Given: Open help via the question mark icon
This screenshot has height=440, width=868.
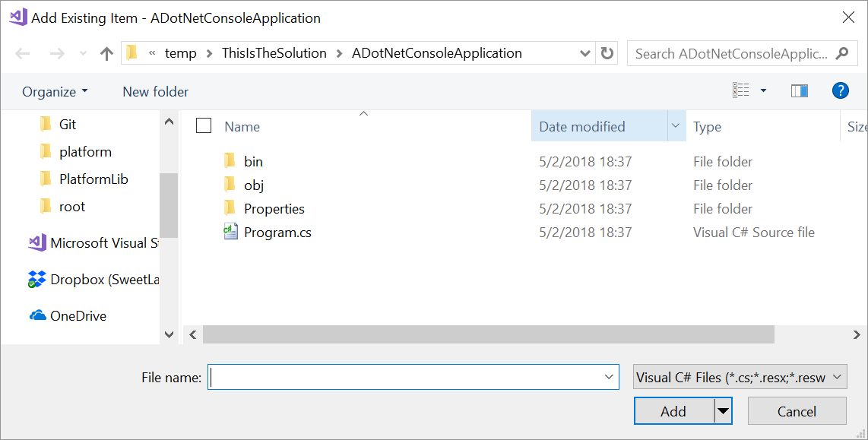Looking at the screenshot, I should click(840, 90).
